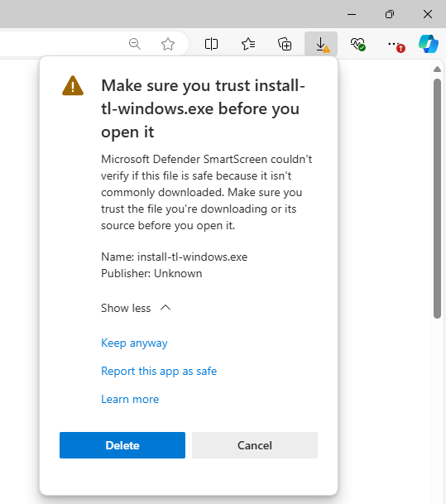Click the dialog heading about install-tl-windows.exe
This screenshot has height=504, width=446.
tap(203, 108)
